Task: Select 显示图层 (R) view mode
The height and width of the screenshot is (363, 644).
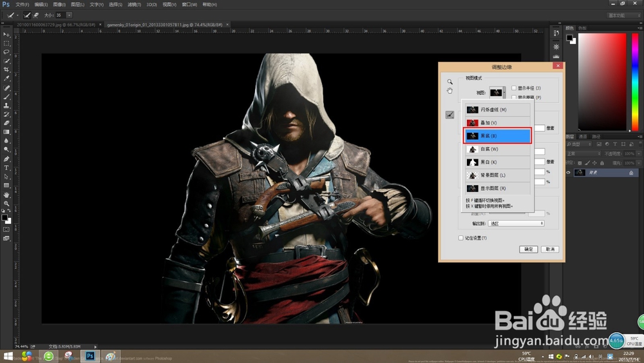Action: [497, 188]
